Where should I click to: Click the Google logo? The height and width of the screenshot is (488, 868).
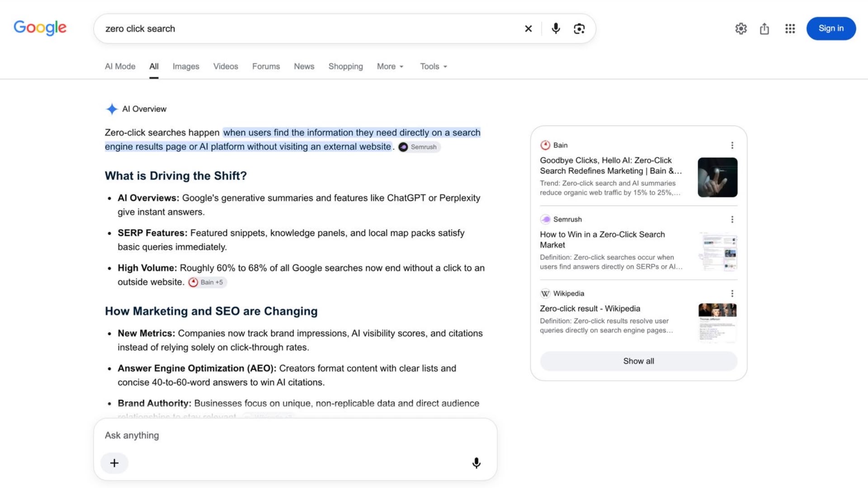click(40, 28)
